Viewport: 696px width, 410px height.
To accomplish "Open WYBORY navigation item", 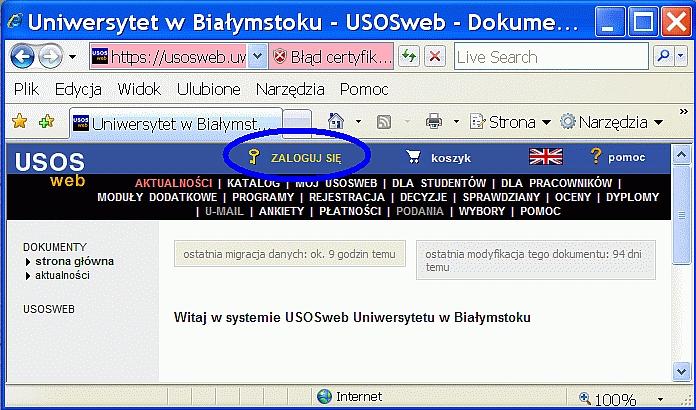I will (x=482, y=211).
